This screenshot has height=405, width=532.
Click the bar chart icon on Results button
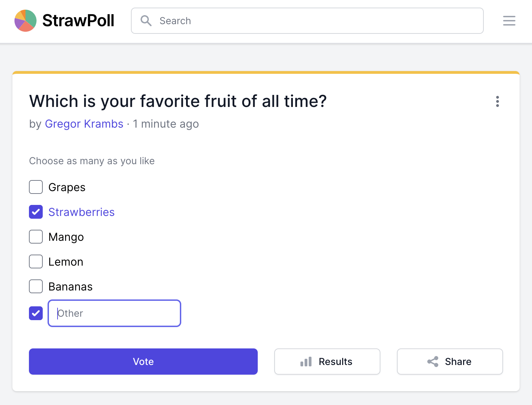pos(307,362)
